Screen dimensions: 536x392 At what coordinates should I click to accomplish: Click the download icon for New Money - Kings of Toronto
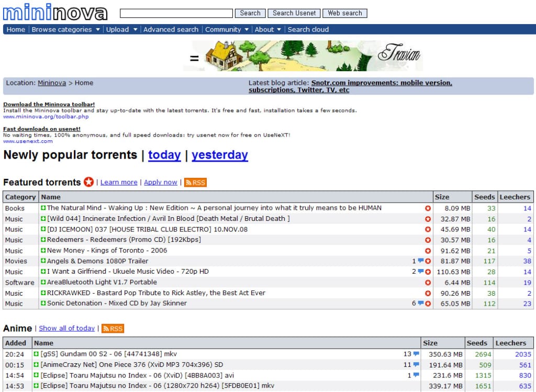[43, 251]
